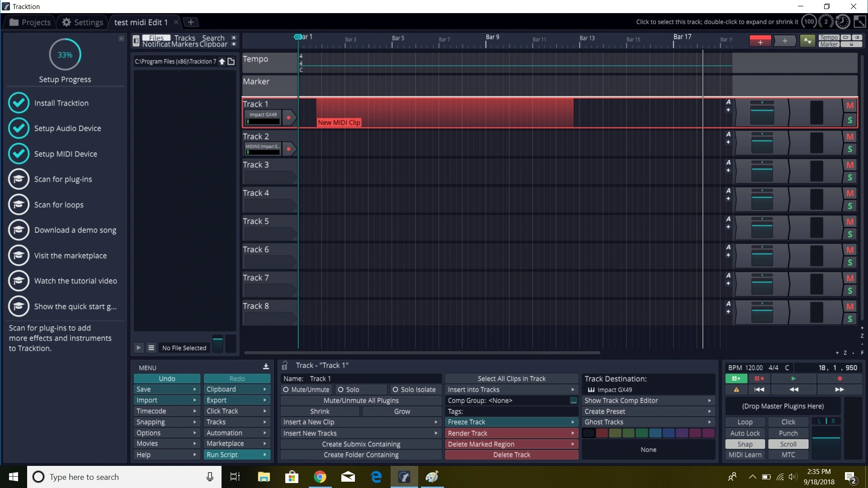Screen dimensions: 868x488
Task: Click the save-history clock icon
Action: pos(843,22)
